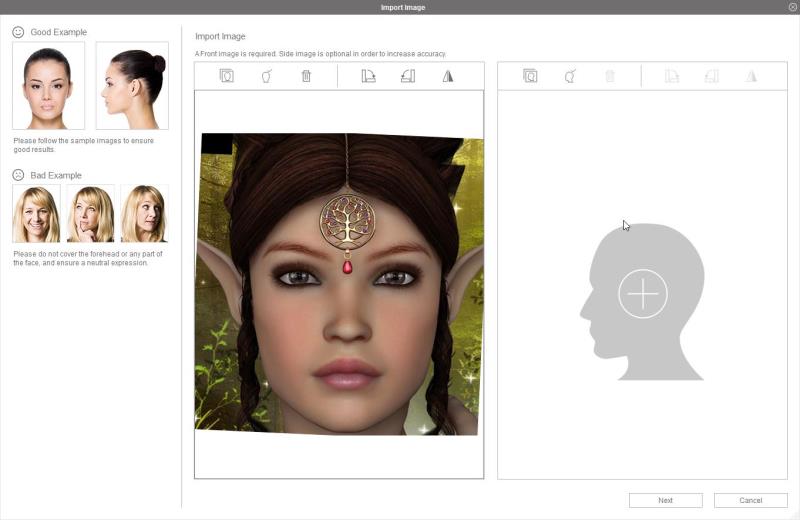Click the side image camera capture icon

tap(570, 76)
